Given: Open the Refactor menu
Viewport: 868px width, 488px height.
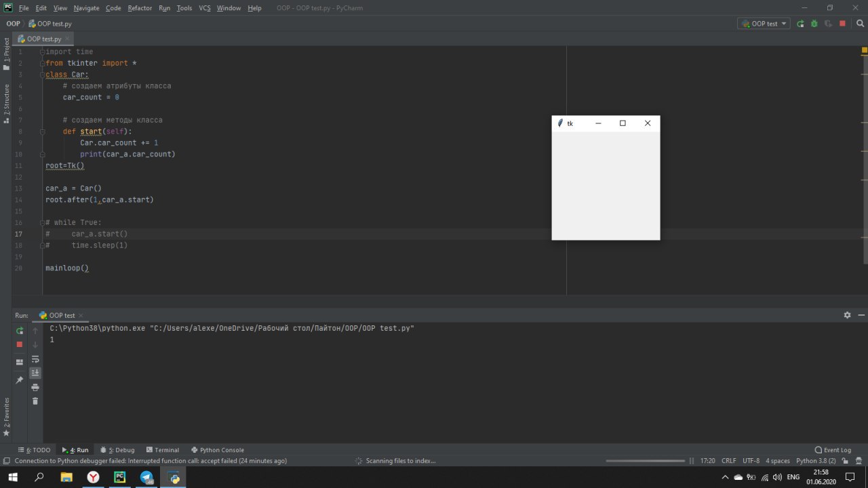Looking at the screenshot, I should pos(140,8).
